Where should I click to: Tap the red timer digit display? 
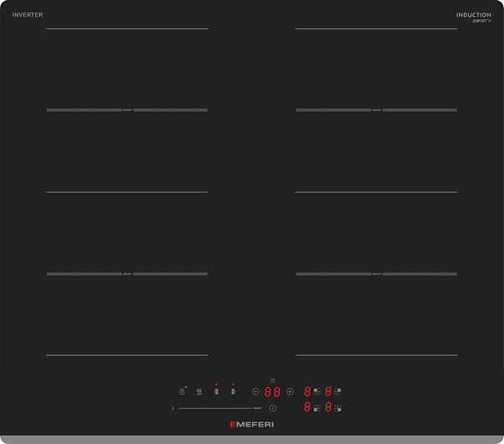tap(273, 391)
